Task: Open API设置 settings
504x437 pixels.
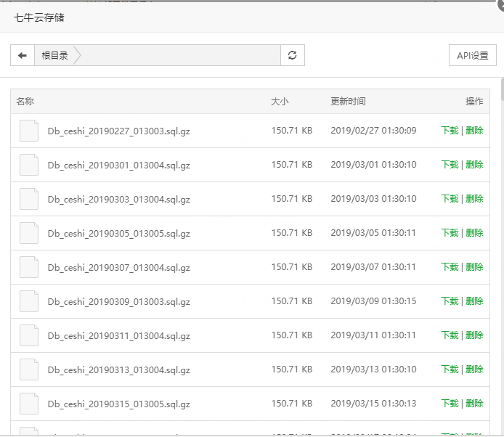Action: pos(473,55)
